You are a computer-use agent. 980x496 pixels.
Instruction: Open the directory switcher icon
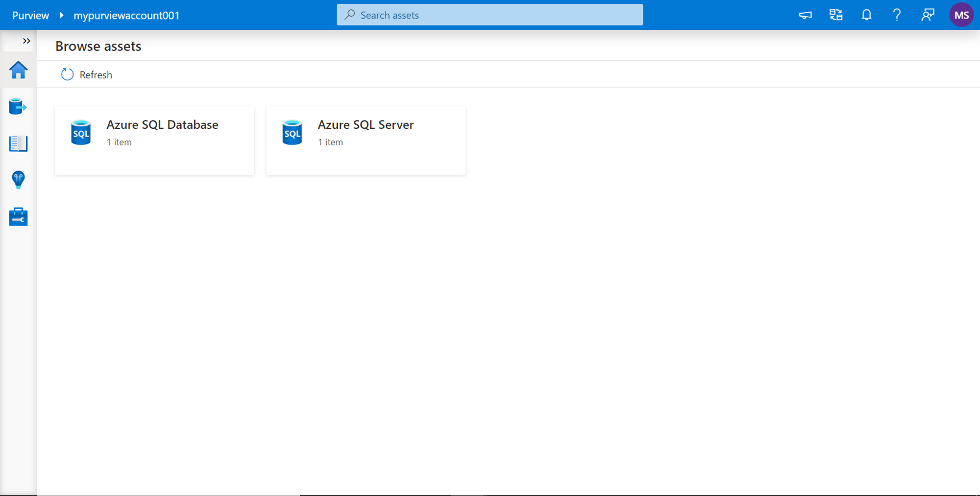click(836, 15)
